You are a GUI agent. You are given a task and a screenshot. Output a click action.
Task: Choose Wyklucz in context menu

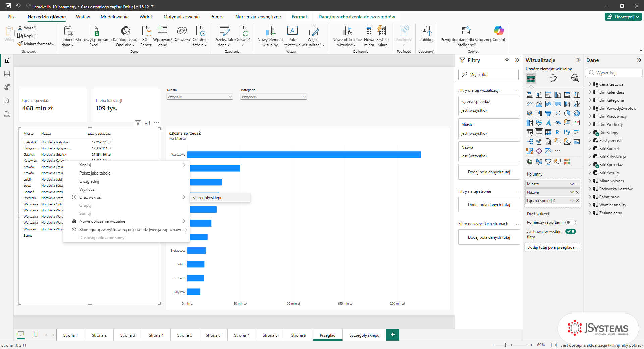click(x=126, y=189)
